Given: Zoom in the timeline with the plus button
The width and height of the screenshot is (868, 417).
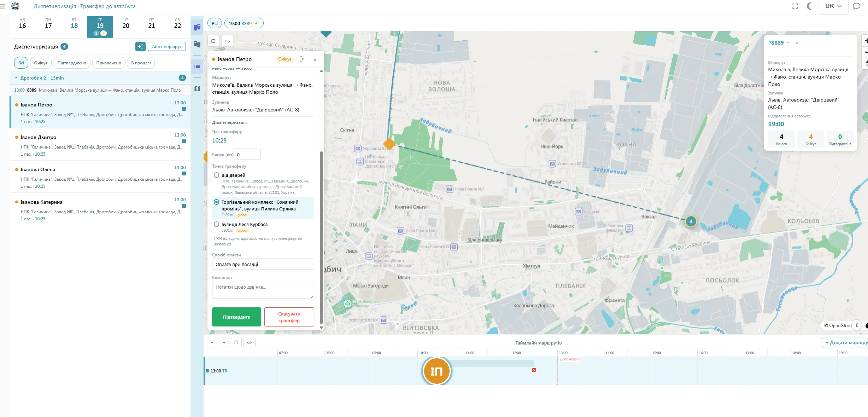Looking at the screenshot, I should (x=224, y=342).
